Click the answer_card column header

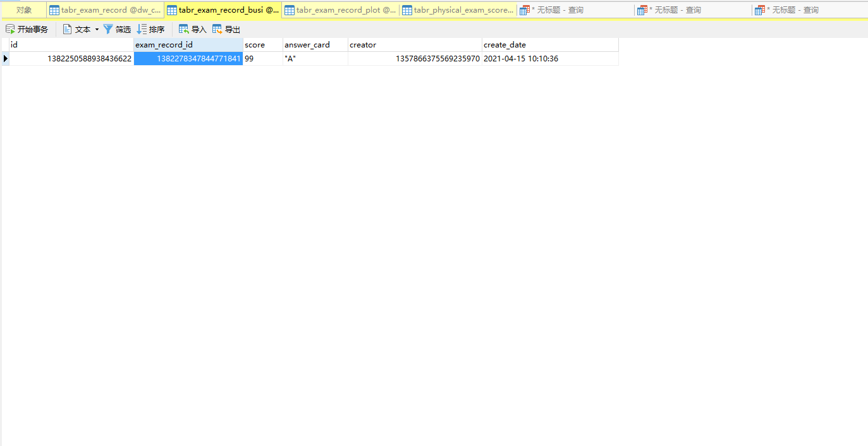[315, 45]
